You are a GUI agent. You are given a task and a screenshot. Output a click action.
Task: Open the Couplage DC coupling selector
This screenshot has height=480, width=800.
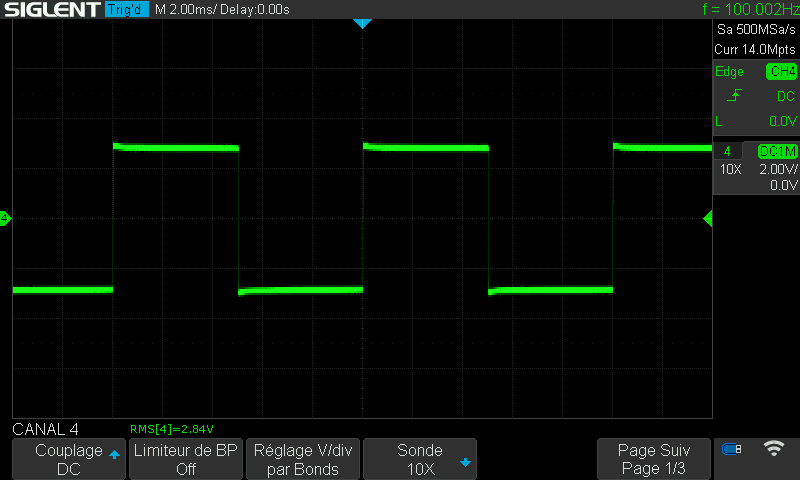[69, 459]
